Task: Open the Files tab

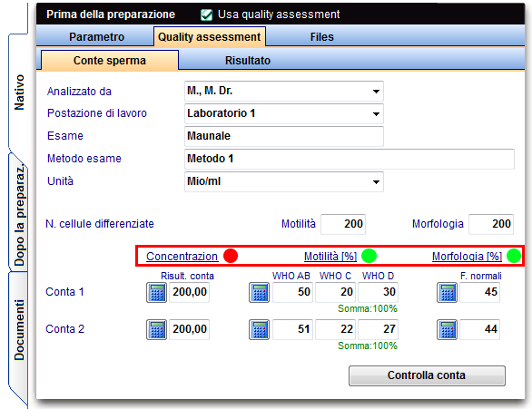Action: (321, 37)
